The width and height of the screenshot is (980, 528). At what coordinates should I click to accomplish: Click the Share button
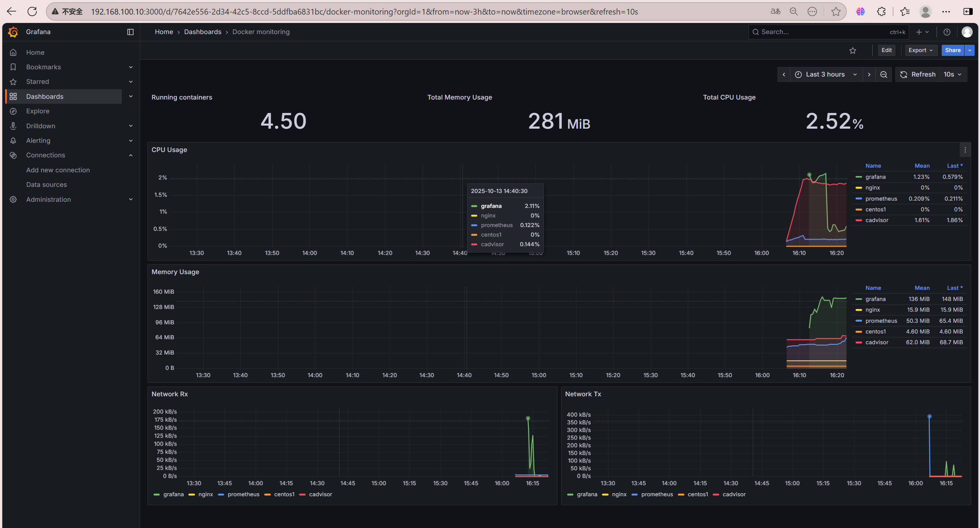[952, 51]
